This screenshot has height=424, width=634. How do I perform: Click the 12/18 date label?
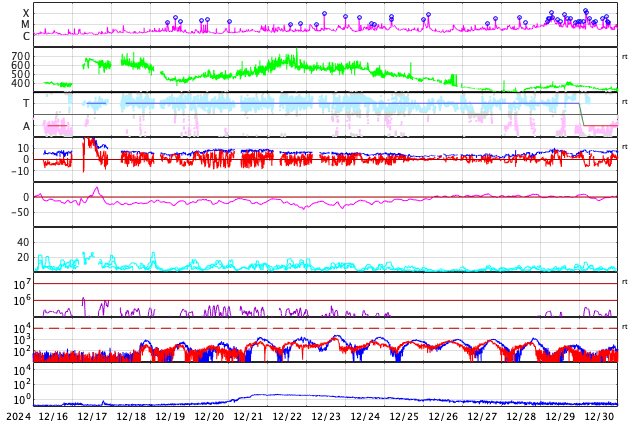tap(131, 416)
